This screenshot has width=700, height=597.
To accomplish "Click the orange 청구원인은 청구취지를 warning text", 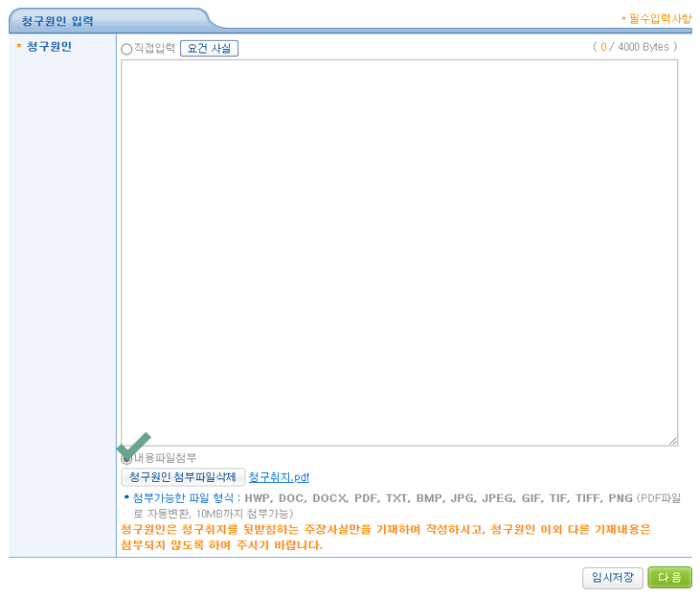I will point(386,537).
